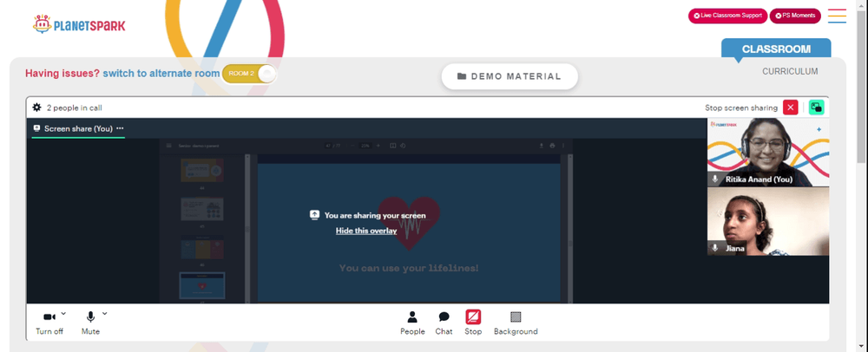Open the People panel
Image resolution: width=868 pixels, height=352 pixels.
pyautogui.click(x=412, y=323)
